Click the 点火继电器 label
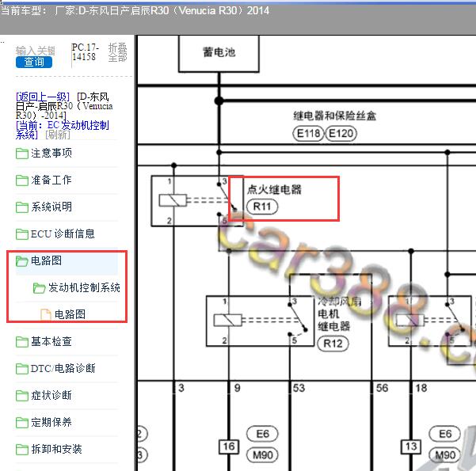Screen dimensions: 476x471 [274, 189]
